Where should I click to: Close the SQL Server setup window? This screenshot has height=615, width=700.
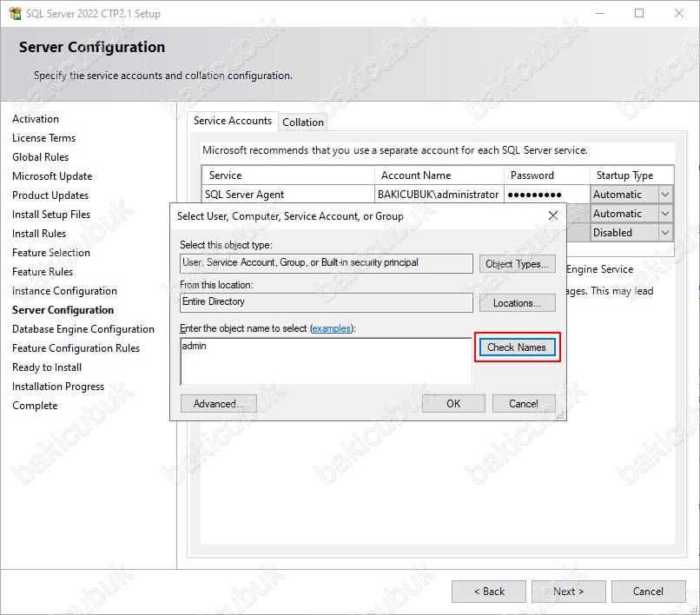coord(679,13)
